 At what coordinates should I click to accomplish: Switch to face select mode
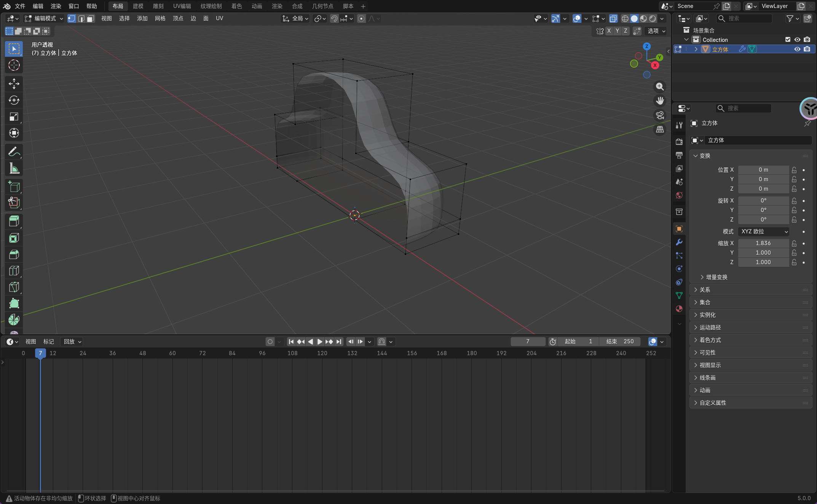point(90,19)
